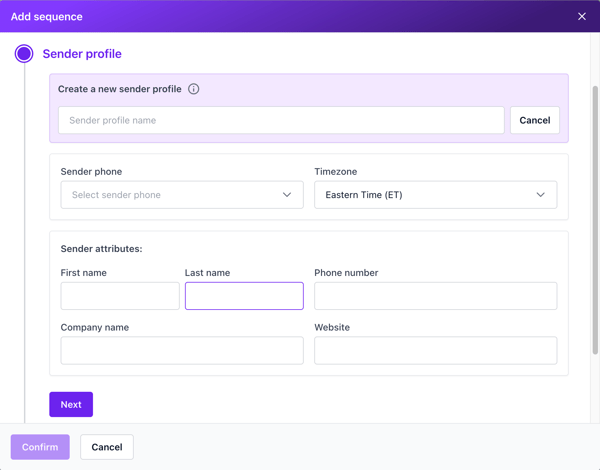Image resolution: width=600 pixels, height=470 pixels.
Task: Click the Last name input box
Action: [x=244, y=296]
